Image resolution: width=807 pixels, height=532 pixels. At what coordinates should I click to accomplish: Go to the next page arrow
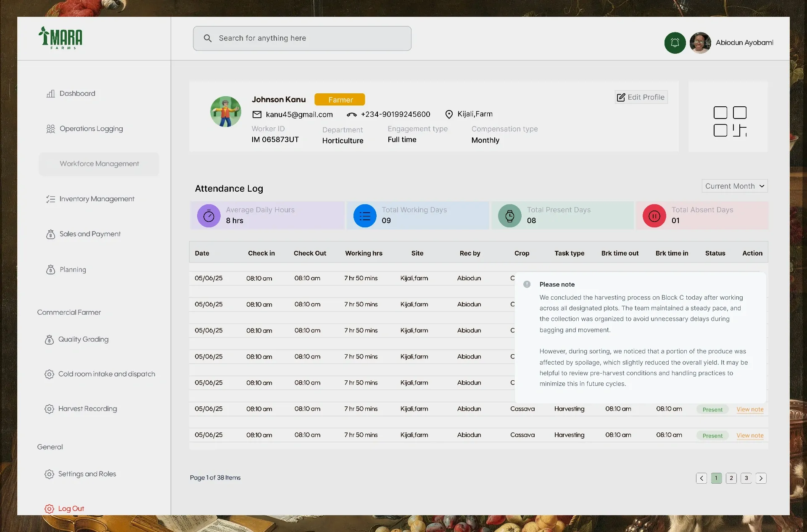[761, 478]
